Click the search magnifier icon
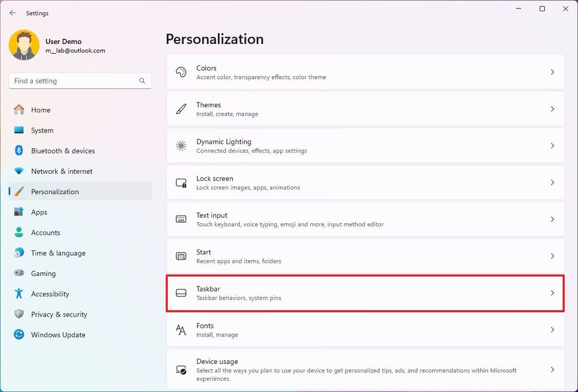Image resolution: width=578 pixels, height=392 pixels. (142, 81)
